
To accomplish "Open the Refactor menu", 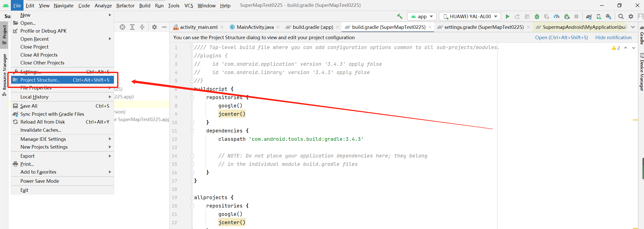I will [125, 5].
